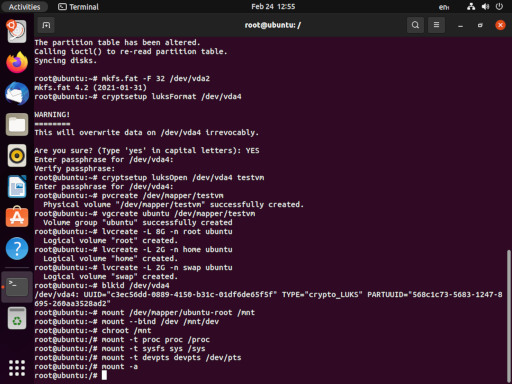512x384 pixels.
Task: Launch Rhythmbox music player
Action: [17, 156]
